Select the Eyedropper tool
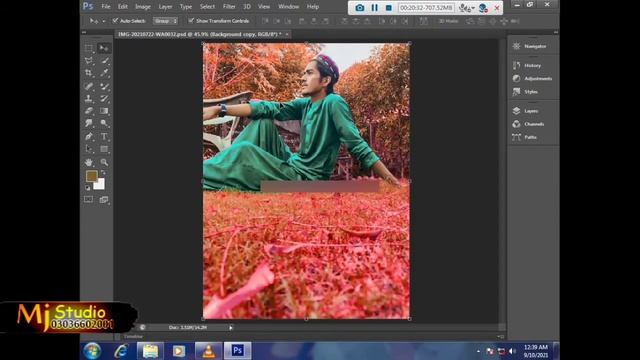 [104, 73]
